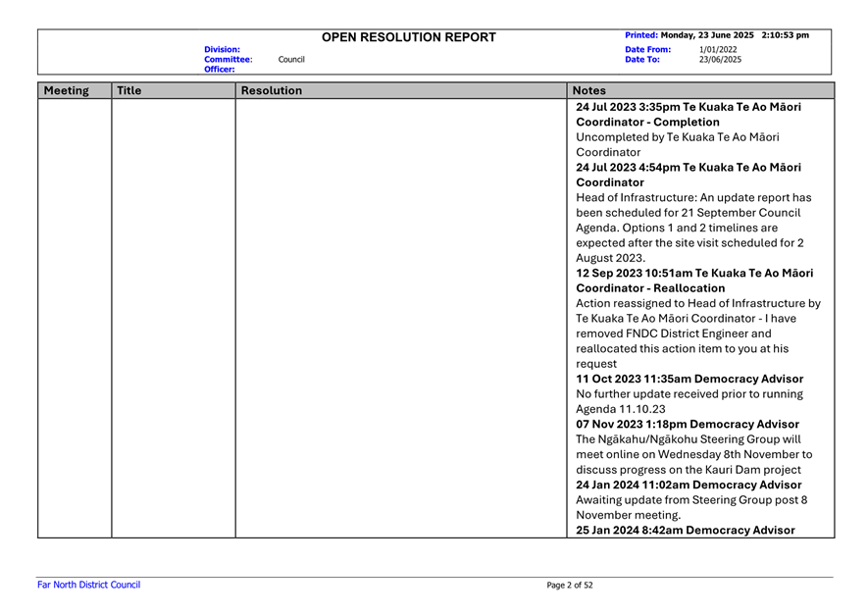Click 'No further update received prior to running' line
Image resolution: width=868 pixels, height=614 pixels.
coord(689,394)
